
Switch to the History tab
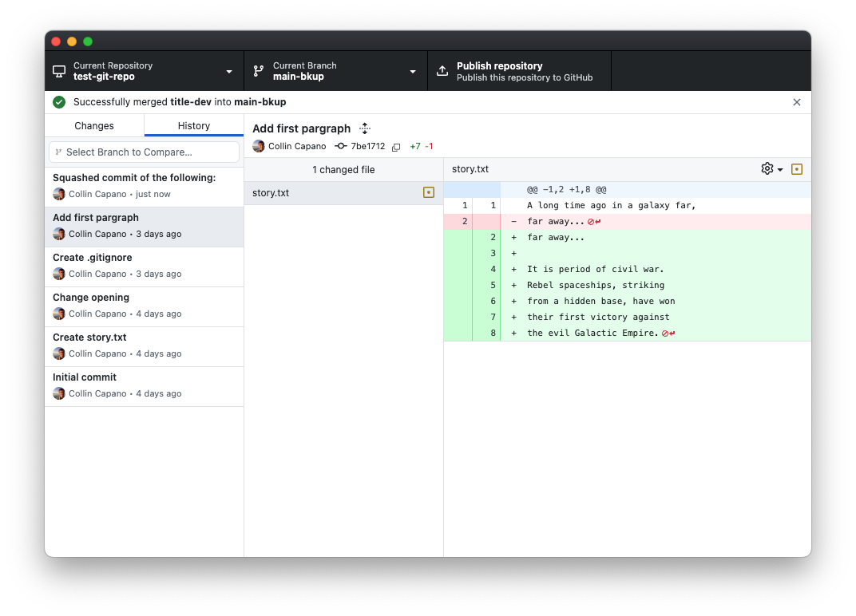click(194, 125)
